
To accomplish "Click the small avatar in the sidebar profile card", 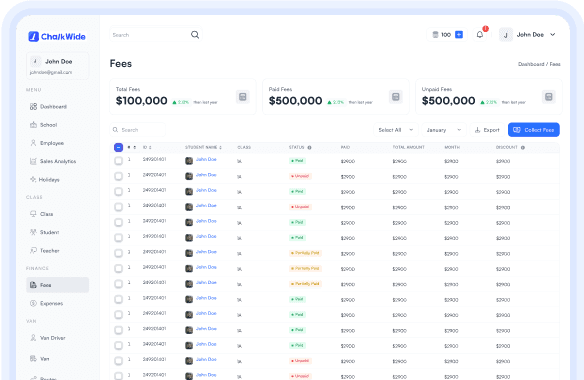I will (x=35, y=61).
